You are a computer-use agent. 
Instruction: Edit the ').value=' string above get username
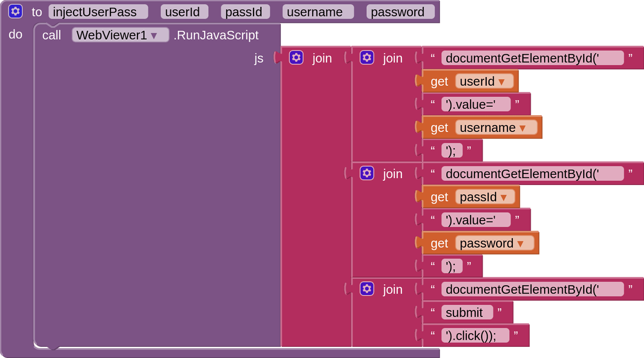point(476,104)
